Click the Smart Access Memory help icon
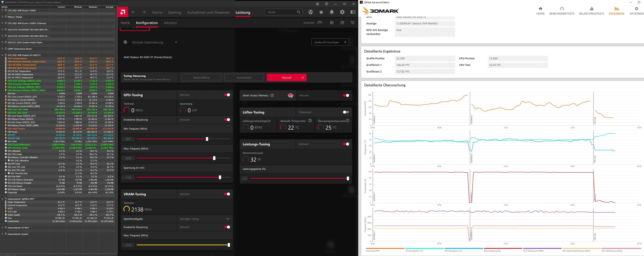The height and width of the screenshot is (256, 644). [x=272, y=95]
